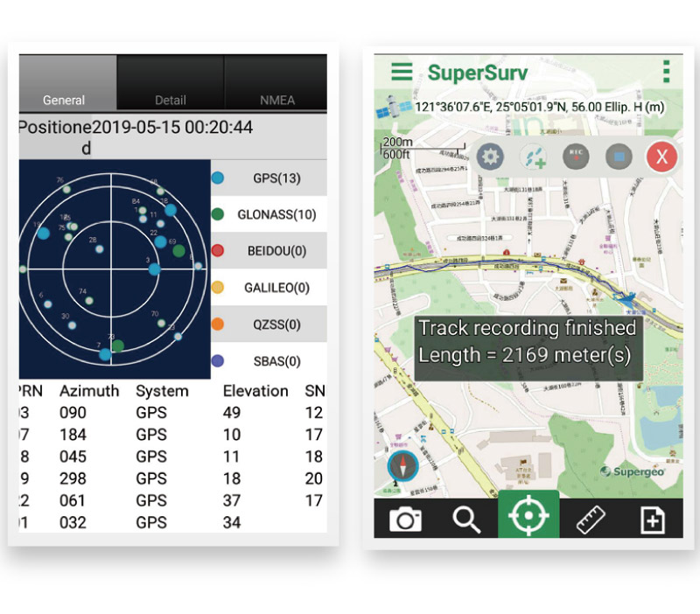Open track settings gear icon
The height and width of the screenshot is (614, 700).
pos(490,157)
